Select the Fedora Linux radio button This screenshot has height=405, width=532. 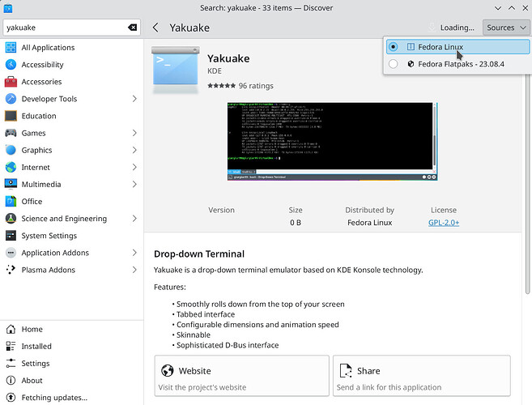point(393,47)
